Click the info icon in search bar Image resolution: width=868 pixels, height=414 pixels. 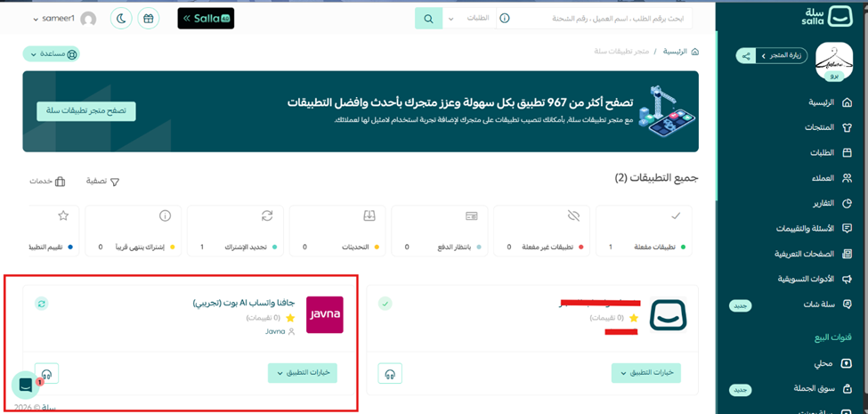(x=504, y=19)
